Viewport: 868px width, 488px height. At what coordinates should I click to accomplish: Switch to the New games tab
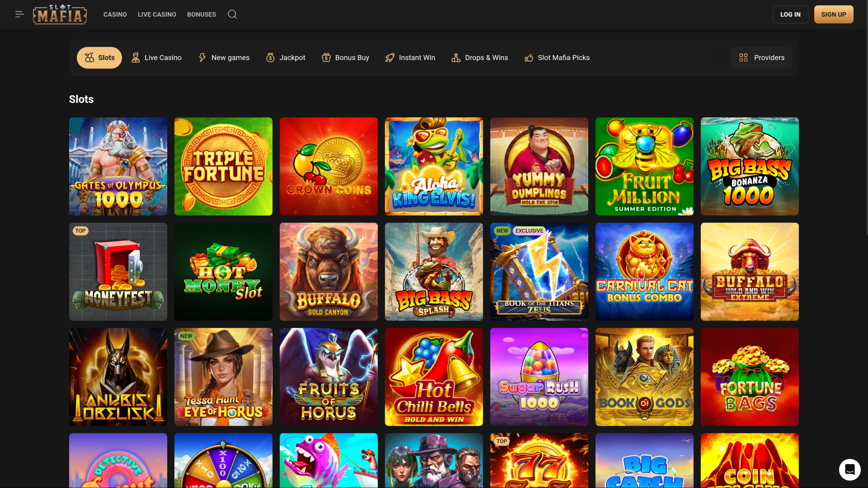224,57
